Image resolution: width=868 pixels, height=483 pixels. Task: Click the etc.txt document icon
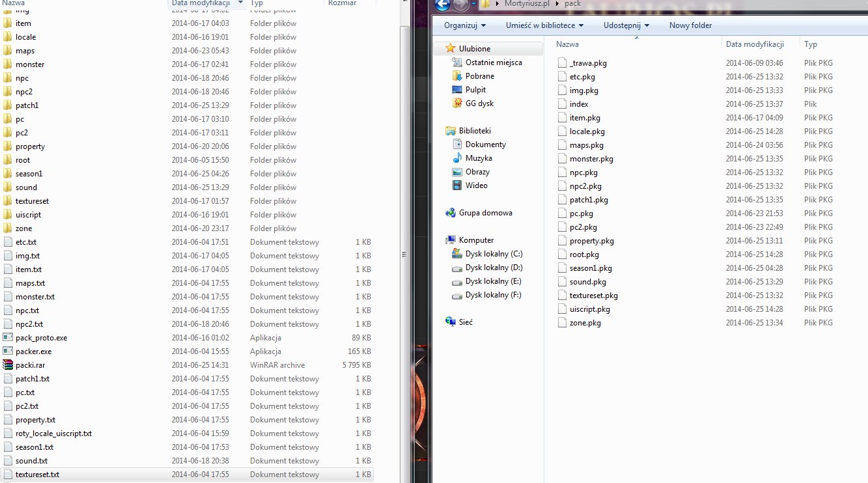point(8,242)
